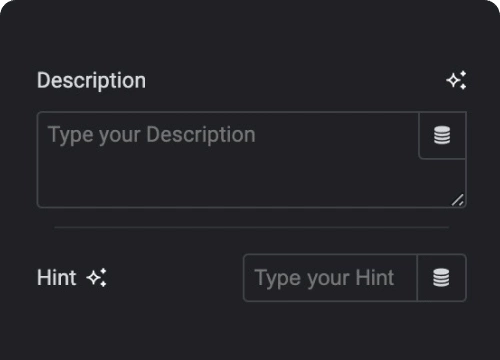Click the diagonal grip in the Description box corner
Viewport: 500px width, 360px height.
[x=458, y=200]
